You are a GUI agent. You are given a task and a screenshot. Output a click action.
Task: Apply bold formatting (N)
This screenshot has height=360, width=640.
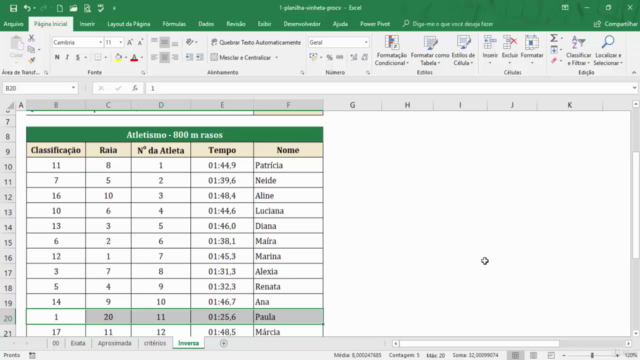pyautogui.click(x=57, y=58)
